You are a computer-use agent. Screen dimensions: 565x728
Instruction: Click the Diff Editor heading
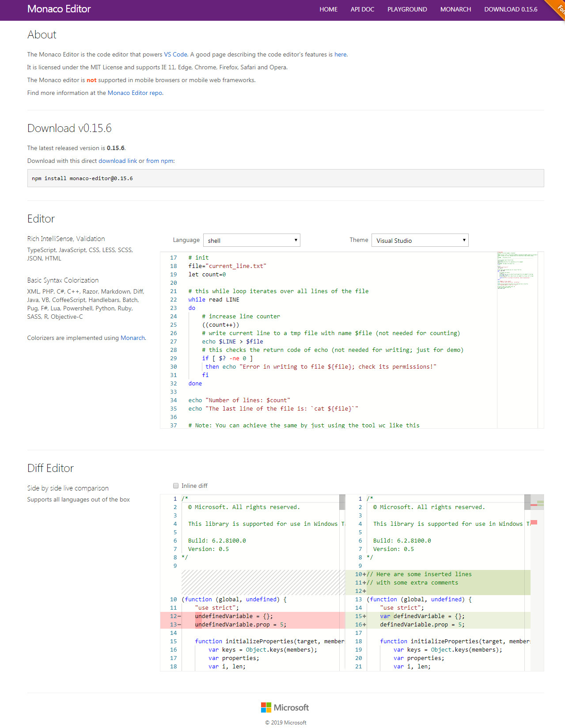pos(50,468)
